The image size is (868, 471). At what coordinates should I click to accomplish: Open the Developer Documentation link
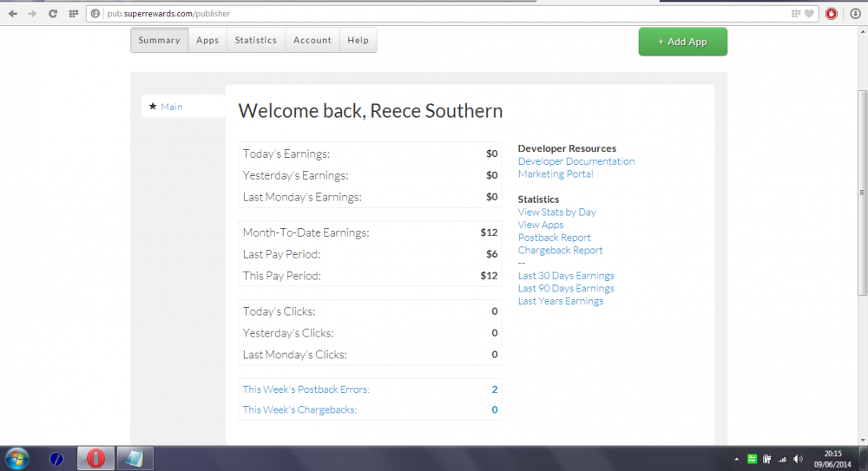tap(575, 161)
